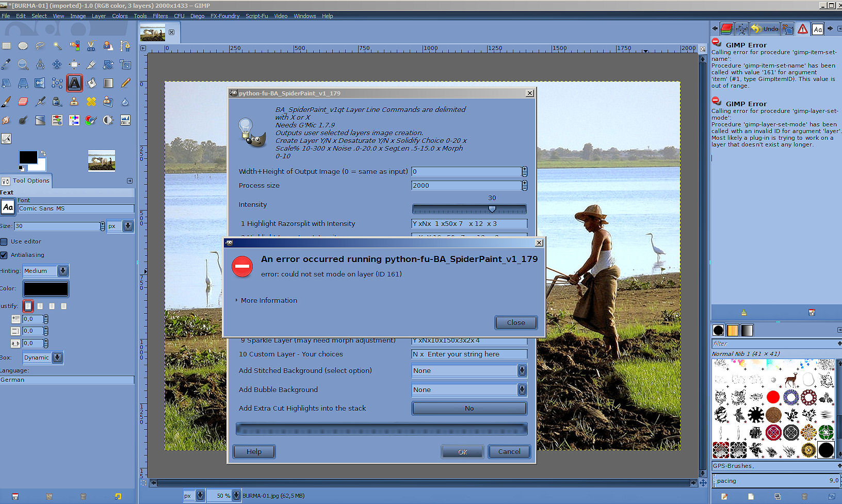The height and width of the screenshot is (504, 842).
Task: Adjust the Intensity slider handle
Action: point(492,209)
